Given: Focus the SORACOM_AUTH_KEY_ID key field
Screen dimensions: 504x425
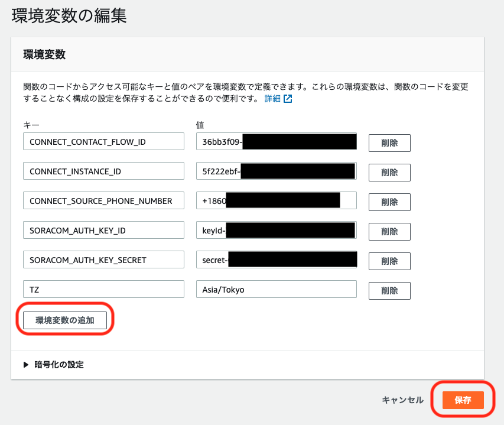Looking at the screenshot, I should [103, 230].
